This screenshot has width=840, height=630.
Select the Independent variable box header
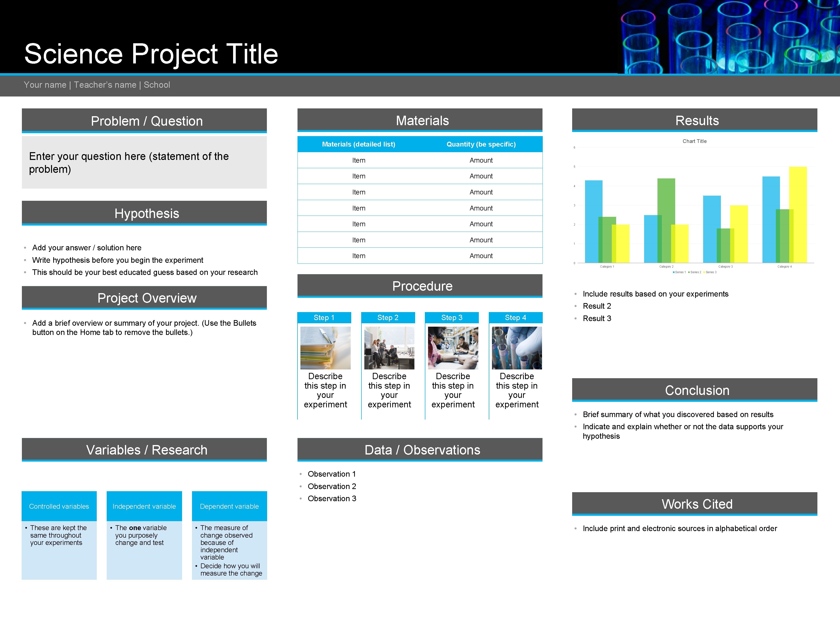144,506
